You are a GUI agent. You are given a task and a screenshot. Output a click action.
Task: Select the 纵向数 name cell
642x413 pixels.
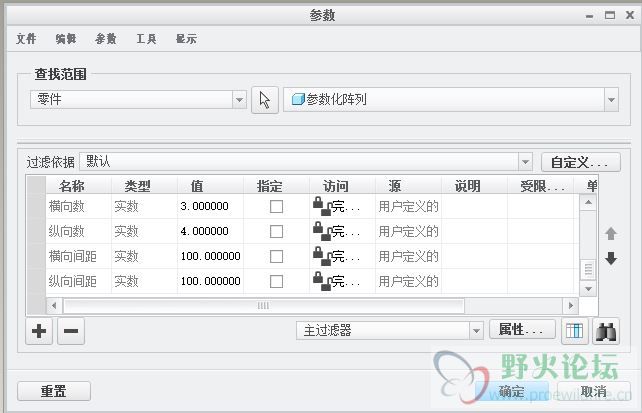coord(79,231)
